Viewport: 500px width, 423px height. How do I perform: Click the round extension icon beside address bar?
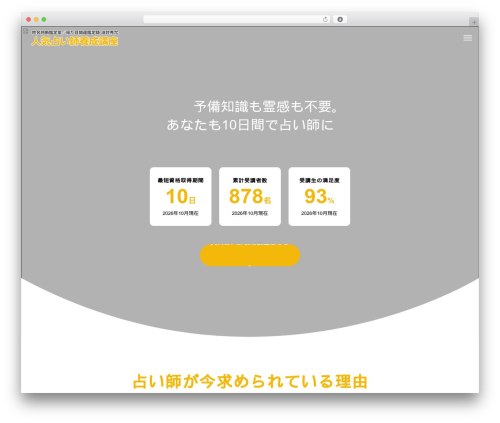340,20
